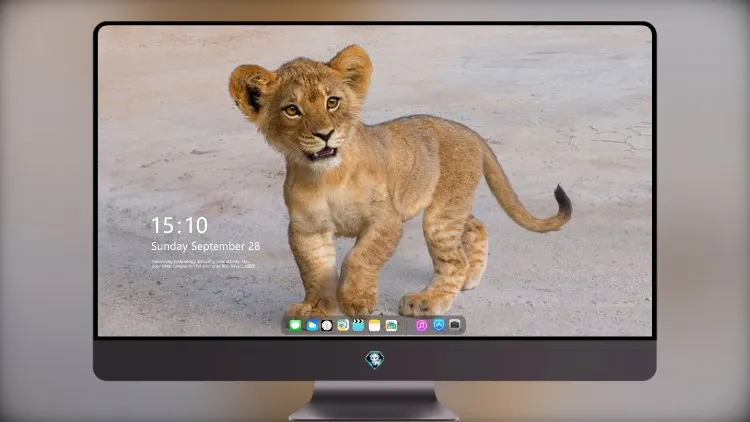Open the Photos gallery app icon
The width and height of the screenshot is (750, 422).
tap(391, 325)
